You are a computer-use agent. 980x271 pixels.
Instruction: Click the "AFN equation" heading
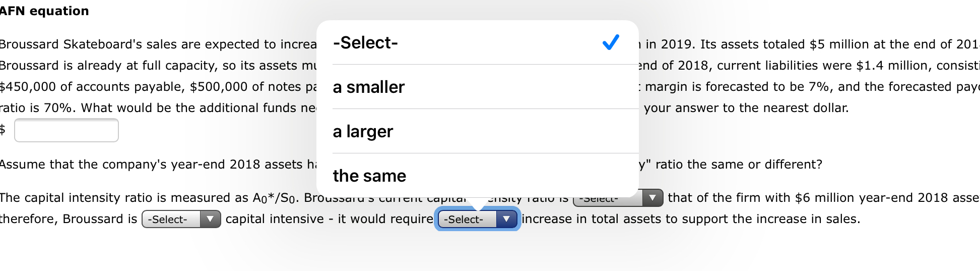44,11
